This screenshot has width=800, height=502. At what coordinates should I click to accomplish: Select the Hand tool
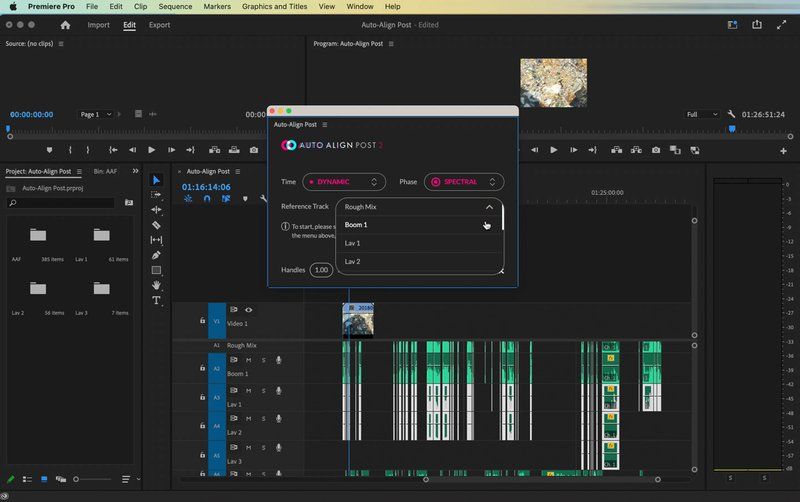(x=156, y=285)
